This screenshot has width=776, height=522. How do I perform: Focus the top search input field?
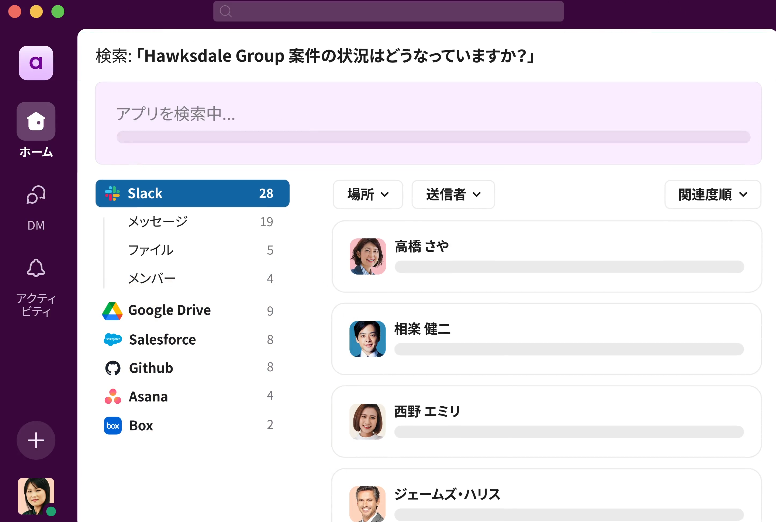[x=388, y=11]
